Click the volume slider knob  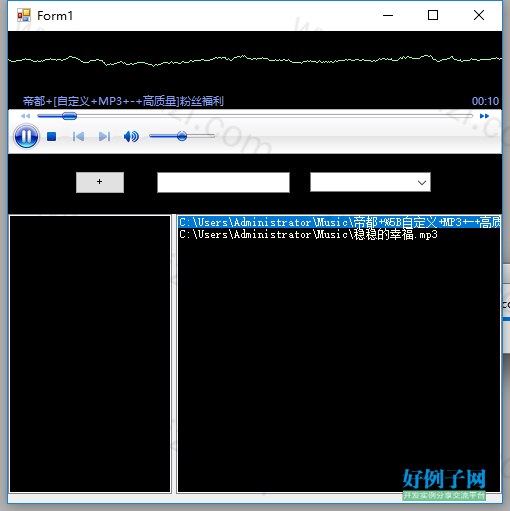pos(182,136)
